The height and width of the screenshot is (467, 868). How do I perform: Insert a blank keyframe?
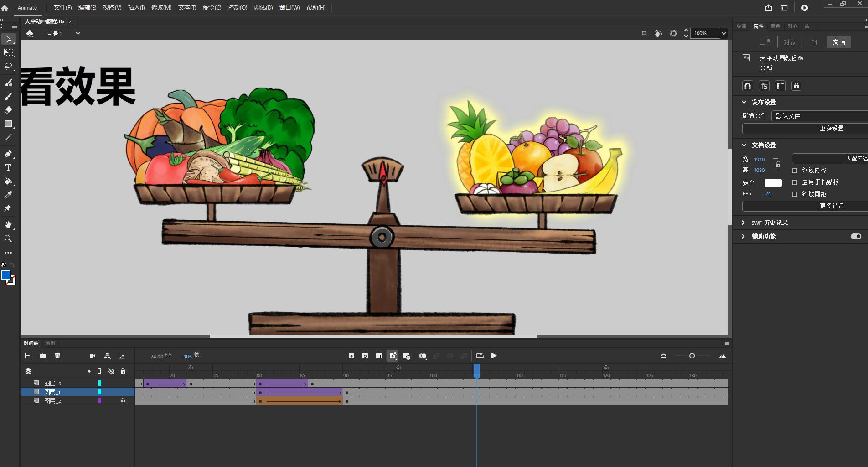(365, 356)
